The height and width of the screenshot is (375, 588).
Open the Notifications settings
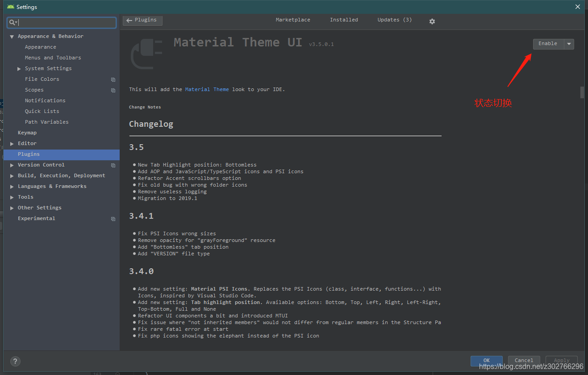45,100
